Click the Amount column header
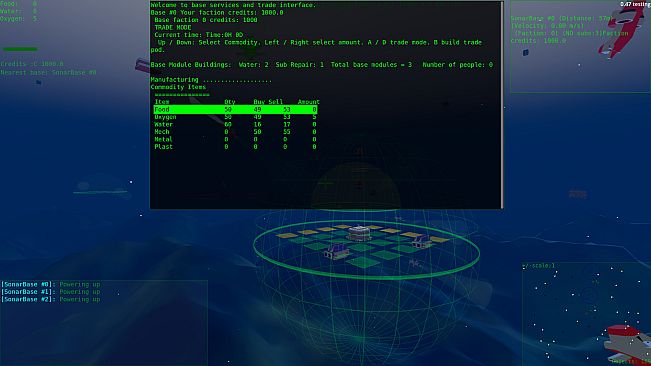Screen dimensions: 651x366 pyautogui.click(x=308, y=102)
